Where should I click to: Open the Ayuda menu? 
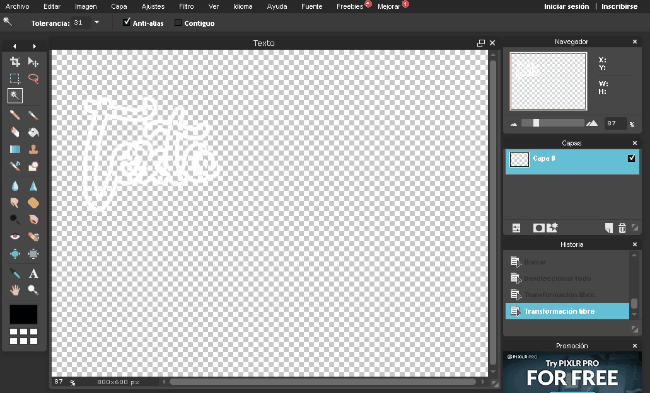point(277,7)
